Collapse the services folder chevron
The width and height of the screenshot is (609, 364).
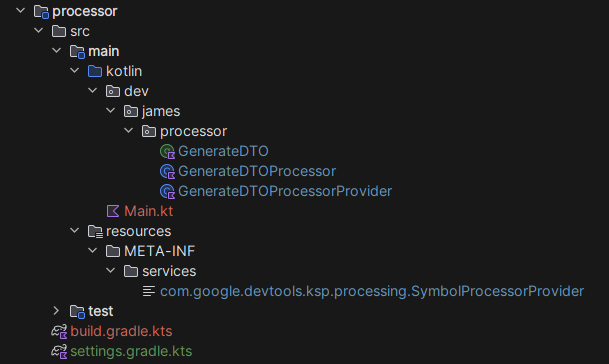111,270
